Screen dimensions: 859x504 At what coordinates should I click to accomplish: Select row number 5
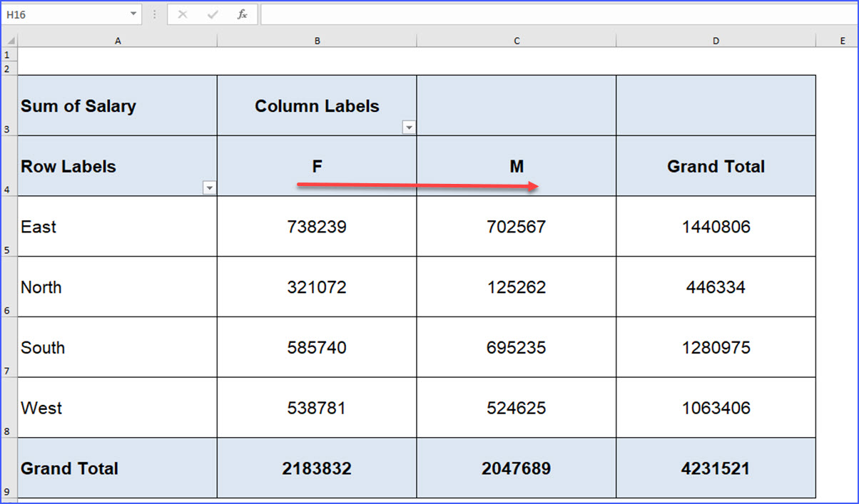(x=10, y=227)
